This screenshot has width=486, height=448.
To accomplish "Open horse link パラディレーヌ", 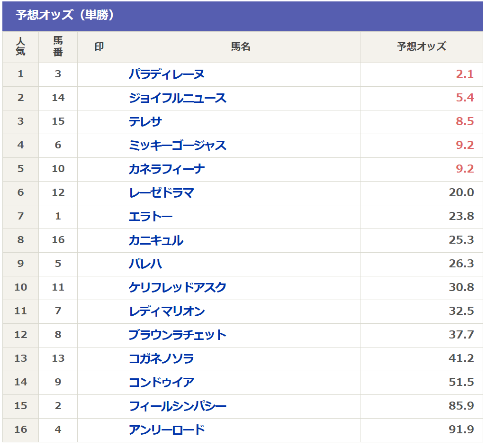I will click(x=166, y=74).
